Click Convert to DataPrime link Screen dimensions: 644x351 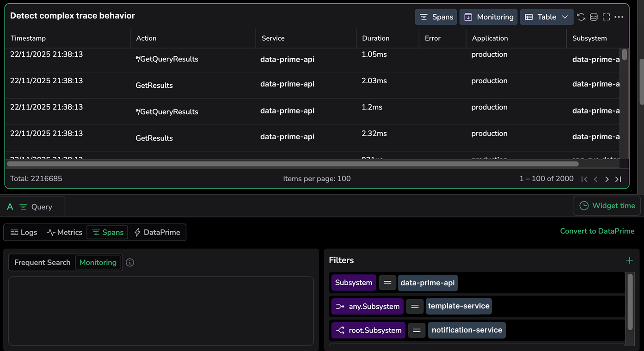click(597, 231)
